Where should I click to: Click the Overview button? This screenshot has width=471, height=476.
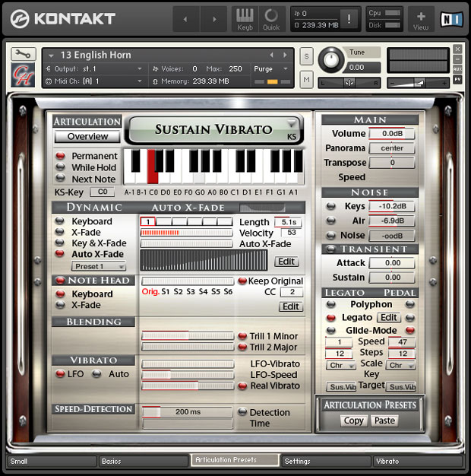click(87, 137)
